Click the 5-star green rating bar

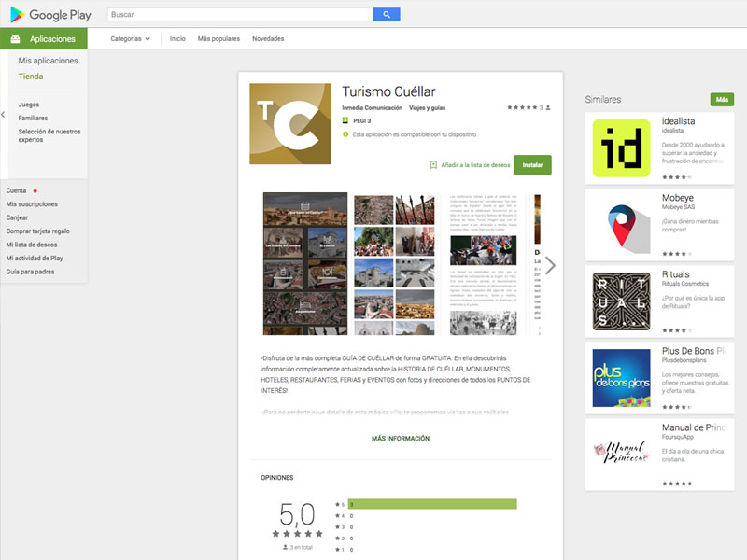[x=432, y=504]
